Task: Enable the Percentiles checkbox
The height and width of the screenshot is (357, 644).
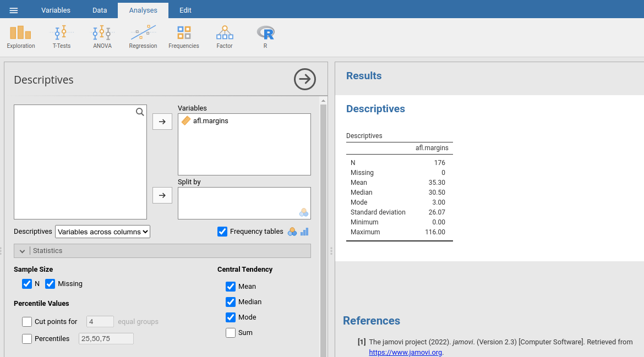Action: pyautogui.click(x=27, y=338)
